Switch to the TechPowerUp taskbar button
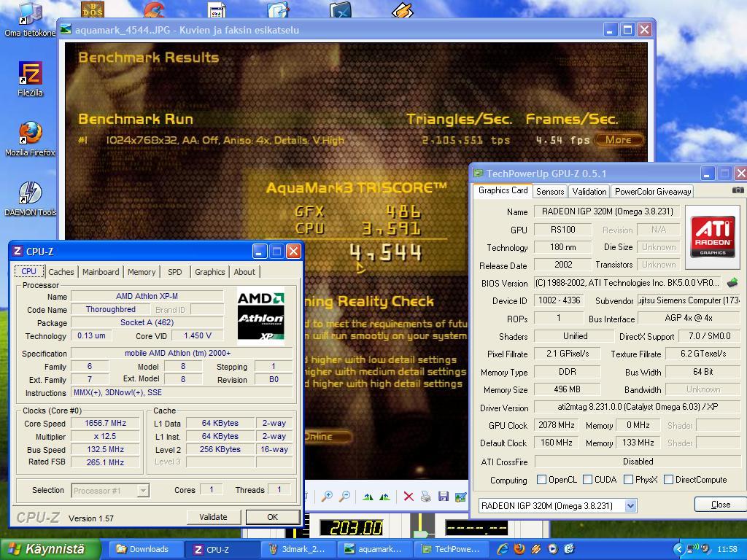747x560 pixels. 451,549
